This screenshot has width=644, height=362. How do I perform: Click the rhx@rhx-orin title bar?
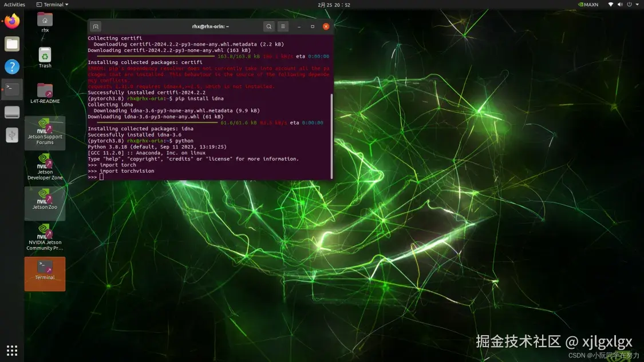point(210,26)
